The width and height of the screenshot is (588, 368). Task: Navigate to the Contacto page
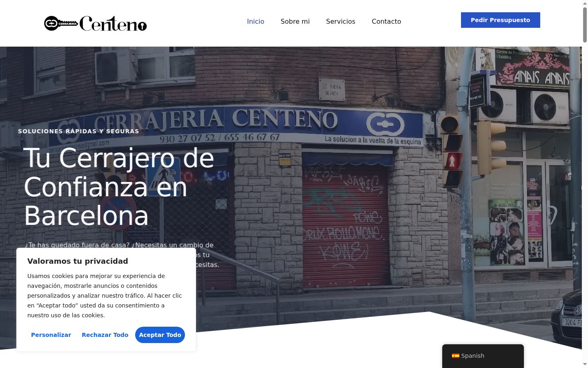[386, 21]
